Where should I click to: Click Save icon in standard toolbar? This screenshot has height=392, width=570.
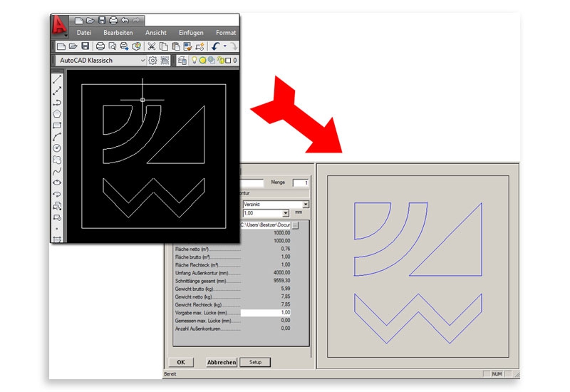coord(85,46)
